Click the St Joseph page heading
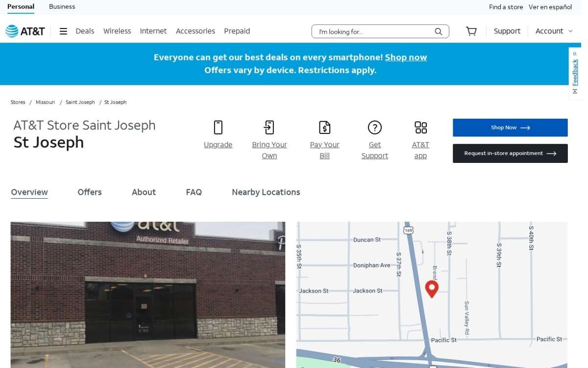 click(49, 142)
